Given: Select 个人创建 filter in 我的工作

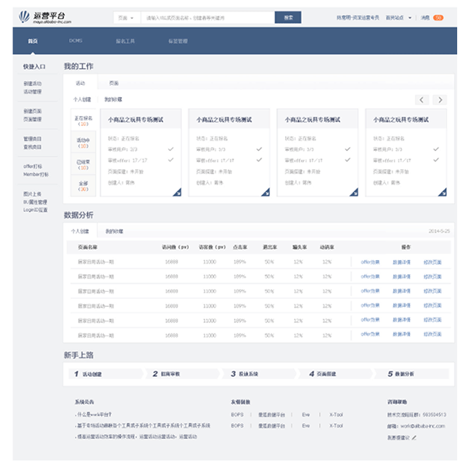Looking at the screenshot, I should pyautogui.click(x=82, y=99).
